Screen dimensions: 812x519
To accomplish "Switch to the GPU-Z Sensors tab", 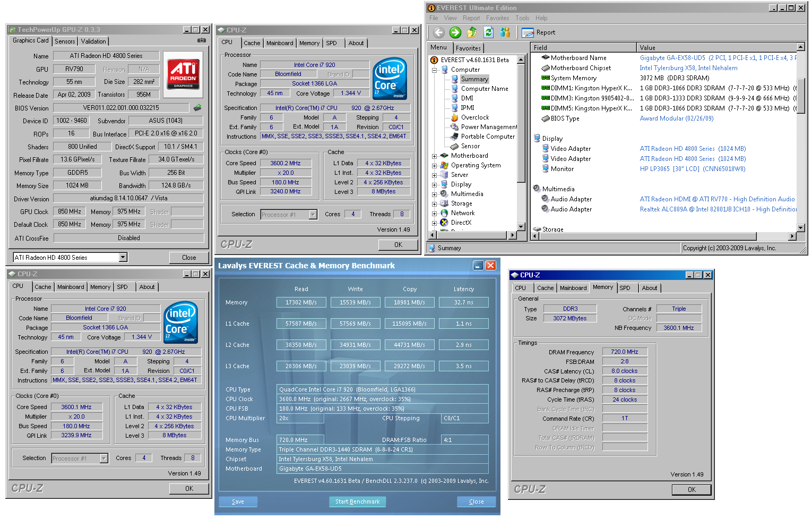I will [65, 41].
